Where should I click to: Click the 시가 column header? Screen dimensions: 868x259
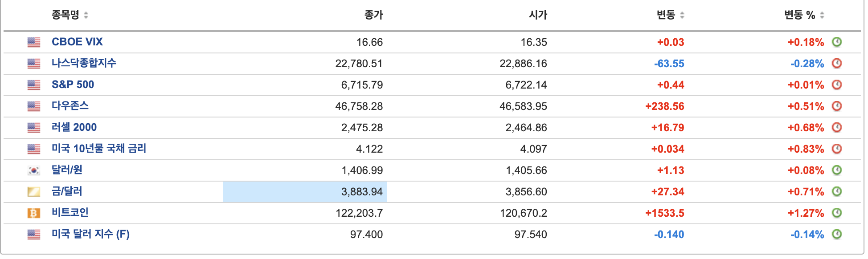[538, 15]
